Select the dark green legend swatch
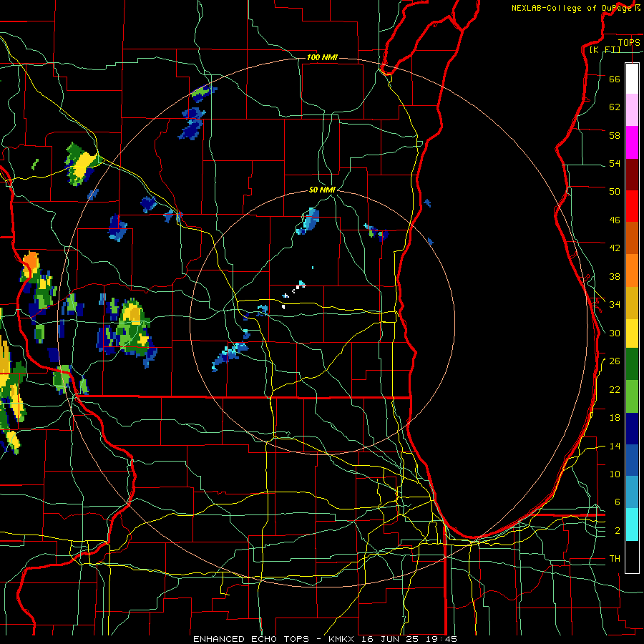 click(632, 364)
